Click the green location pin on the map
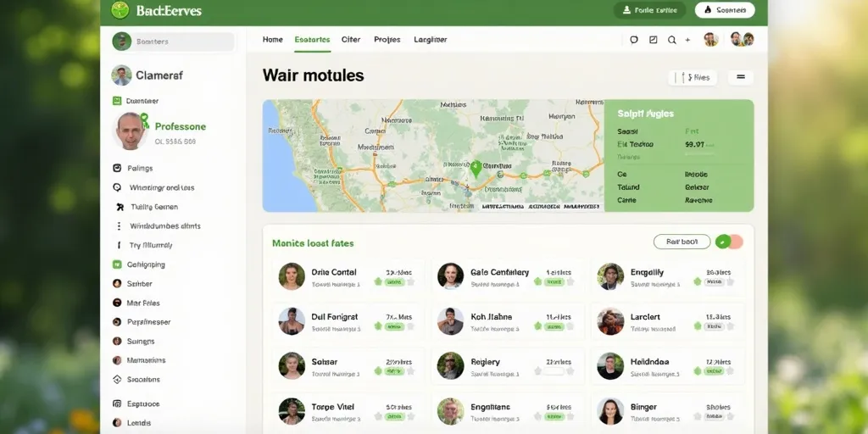The height and width of the screenshot is (434, 868). [x=476, y=169]
